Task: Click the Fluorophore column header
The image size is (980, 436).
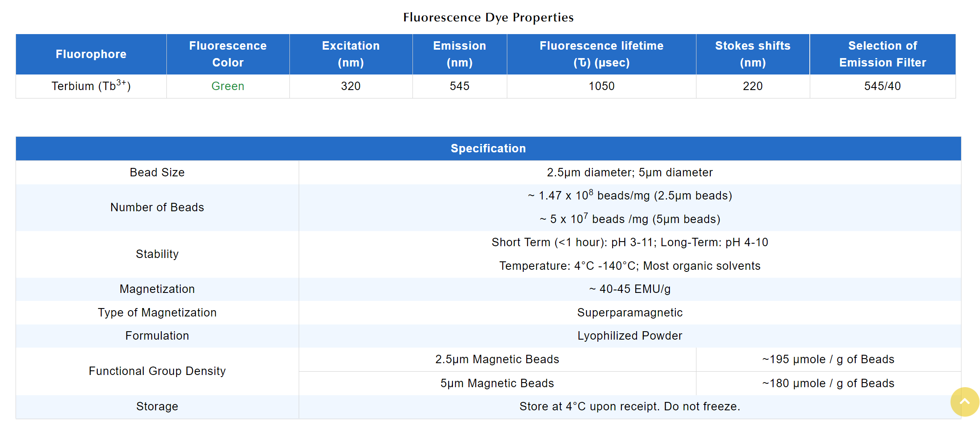Action: click(x=91, y=54)
